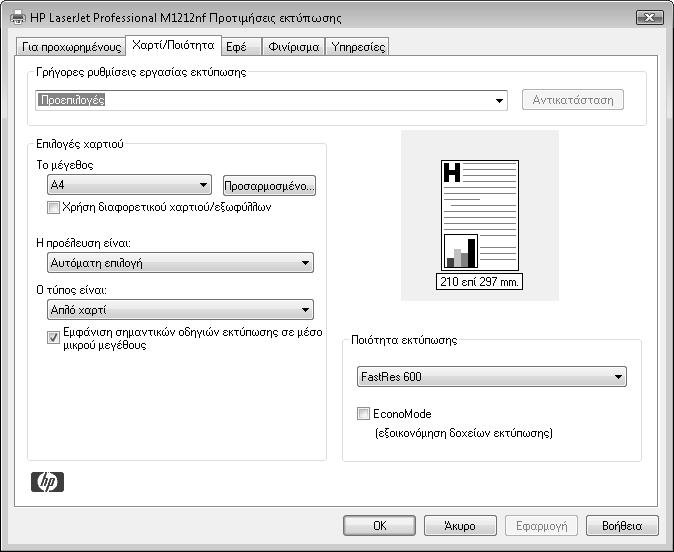Open the Υπηρεσίες tab

tap(358, 47)
